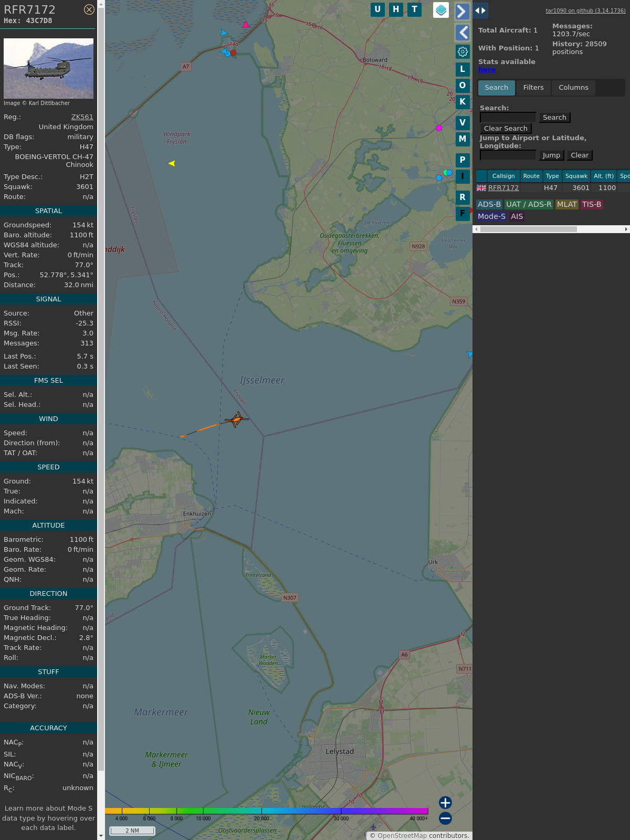Image resolution: width=630 pixels, height=840 pixels.
Task: Open the tar1090 on github link
Action: pos(585,10)
